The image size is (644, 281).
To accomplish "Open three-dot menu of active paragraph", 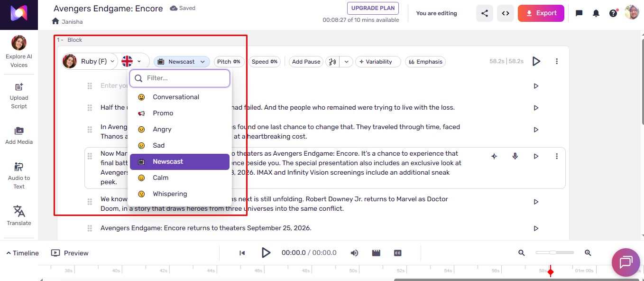I will [x=557, y=156].
